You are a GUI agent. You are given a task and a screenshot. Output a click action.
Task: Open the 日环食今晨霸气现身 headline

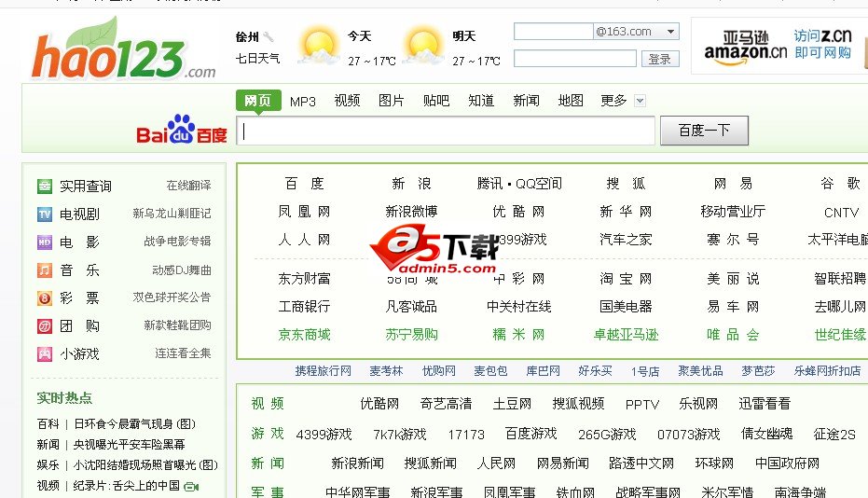pos(134,424)
